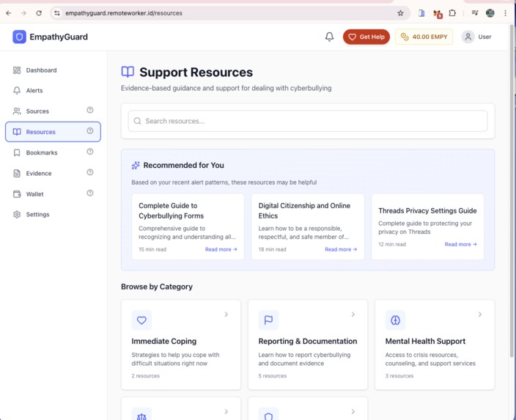Go forward using browser forward arrow

click(x=23, y=13)
